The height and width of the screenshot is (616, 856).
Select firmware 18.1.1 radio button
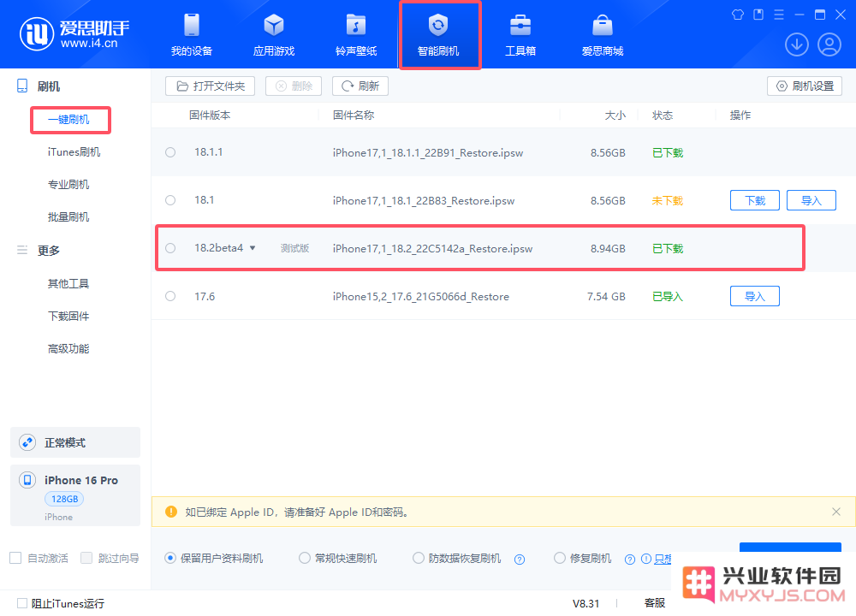point(170,152)
